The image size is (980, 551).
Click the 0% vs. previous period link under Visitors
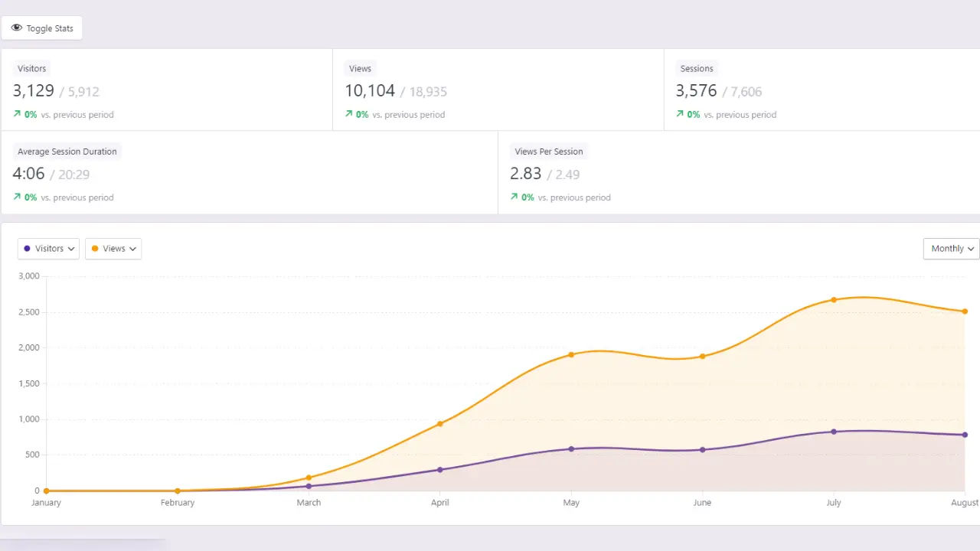pos(65,114)
